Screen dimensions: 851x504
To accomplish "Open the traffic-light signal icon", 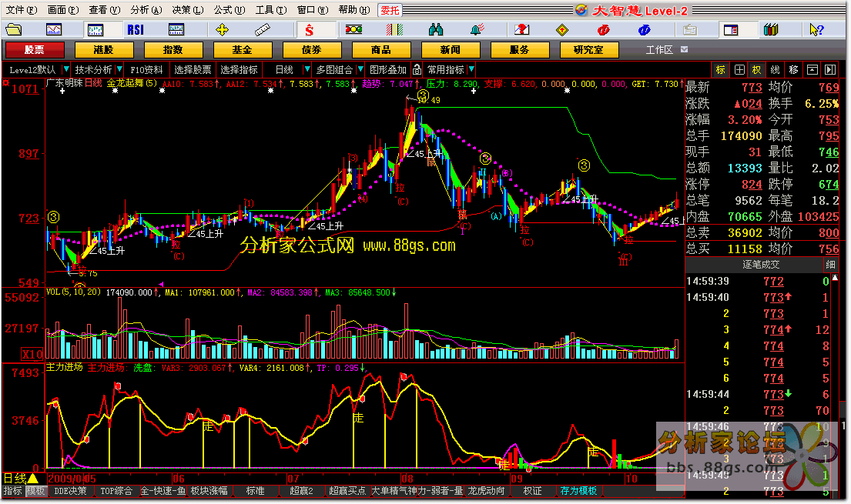I will (x=353, y=29).
